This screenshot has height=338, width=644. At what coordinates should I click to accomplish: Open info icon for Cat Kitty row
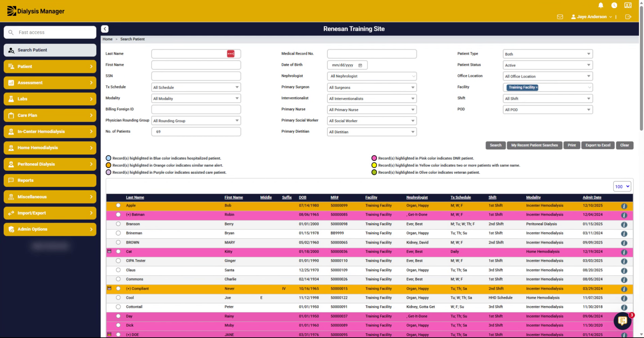click(624, 252)
